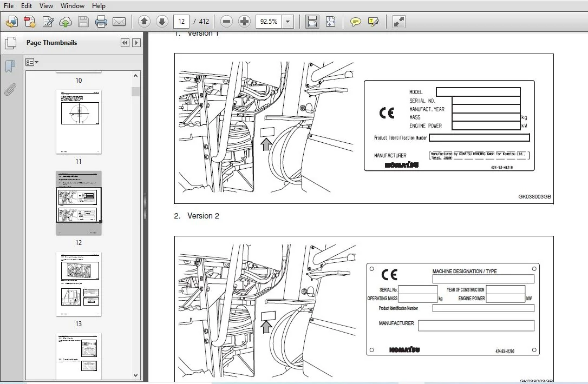
Task: Go to previous page arrow
Action: coord(144,22)
